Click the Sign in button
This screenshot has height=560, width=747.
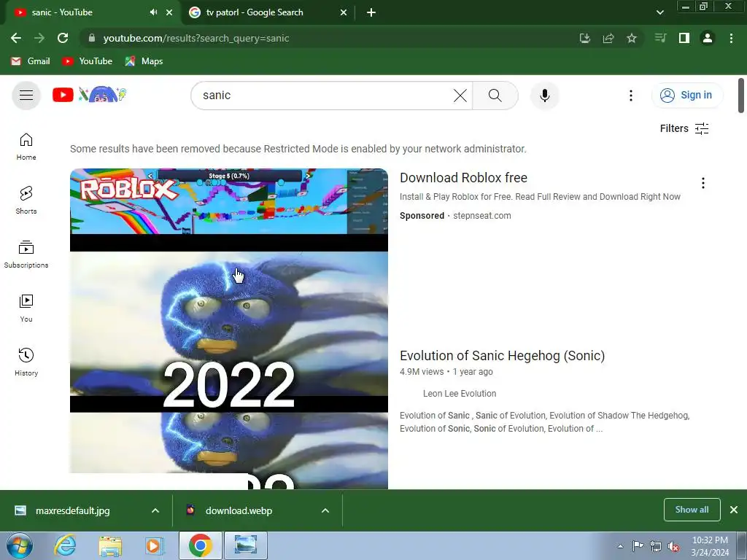point(686,96)
